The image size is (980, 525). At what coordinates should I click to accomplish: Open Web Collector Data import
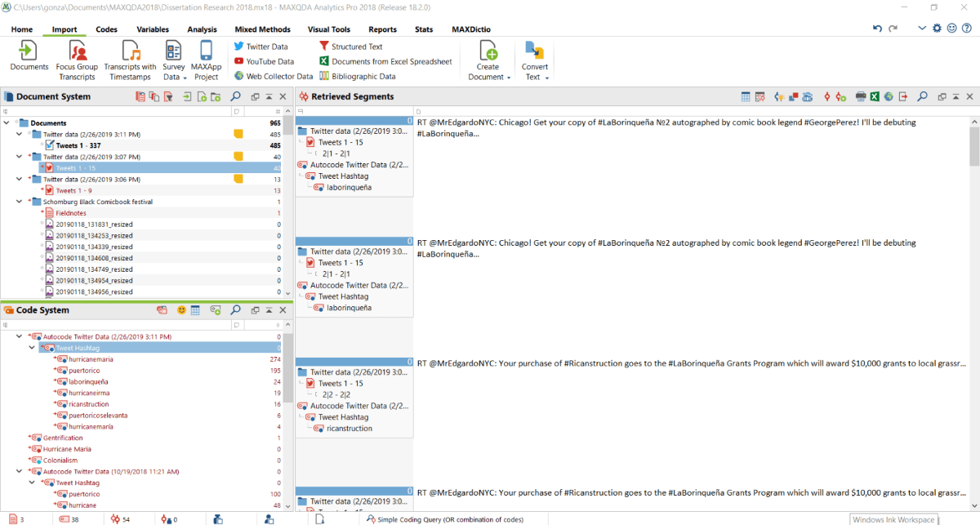click(273, 76)
